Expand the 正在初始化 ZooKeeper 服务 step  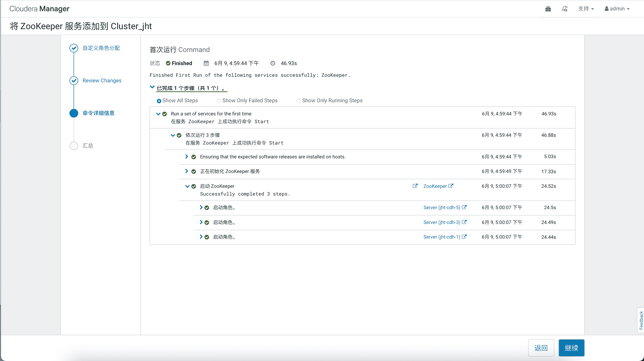[x=186, y=171]
